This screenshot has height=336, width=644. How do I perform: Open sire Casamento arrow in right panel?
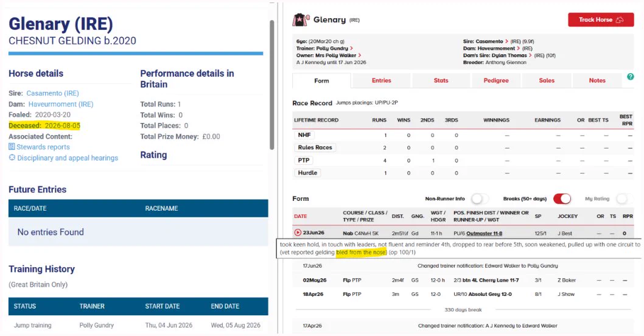click(x=506, y=41)
